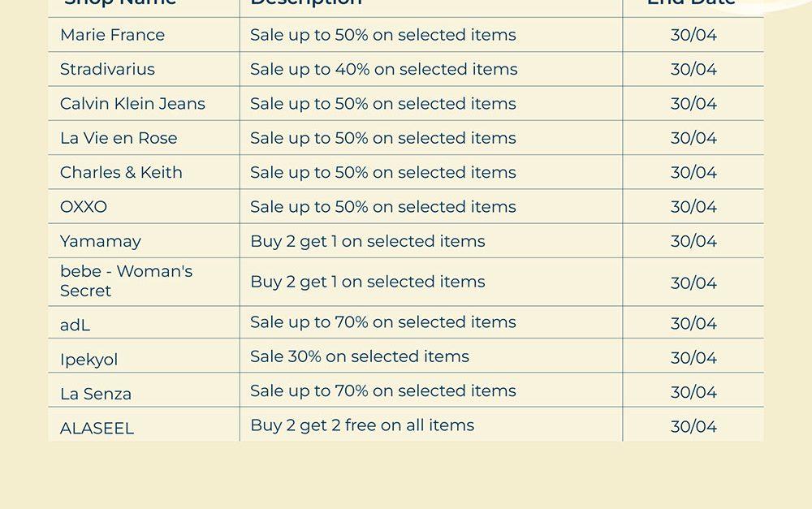Click the Calvin Klein Jeans shop name

coord(132,104)
